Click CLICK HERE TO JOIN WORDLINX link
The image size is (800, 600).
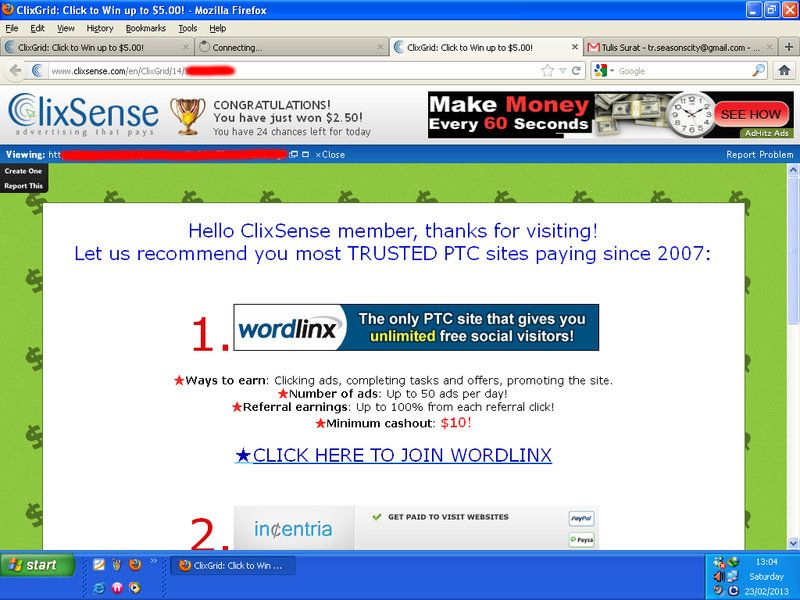[x=393, y=455]
